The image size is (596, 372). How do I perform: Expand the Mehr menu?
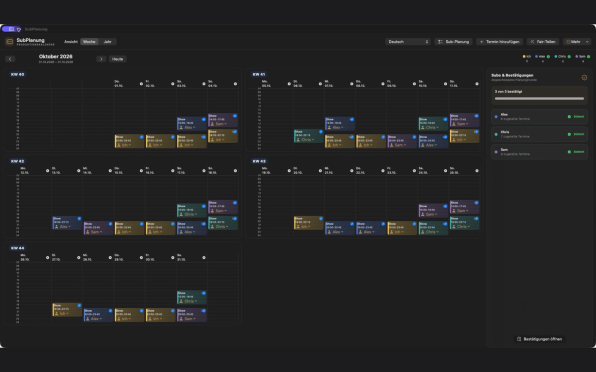click(x=577, y=42)
